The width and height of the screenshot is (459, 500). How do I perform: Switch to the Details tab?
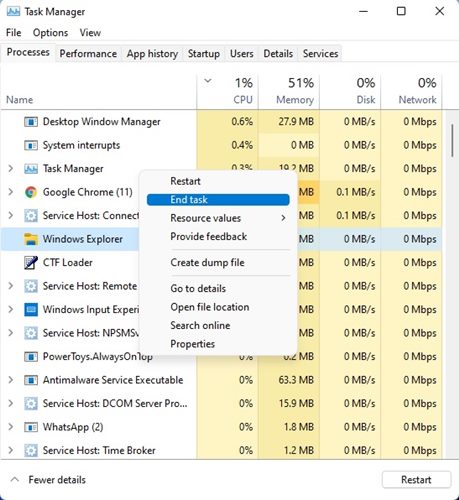(278, 54)
